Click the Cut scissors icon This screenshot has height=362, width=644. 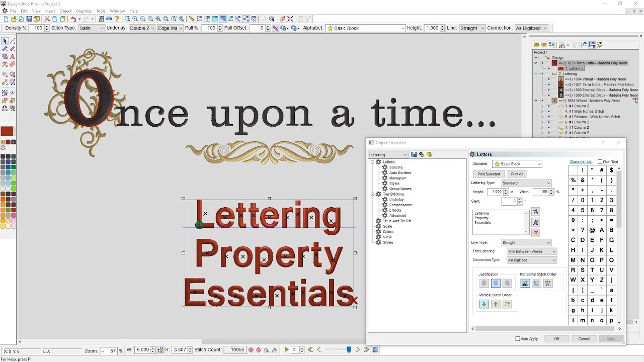tap(47, 19)
